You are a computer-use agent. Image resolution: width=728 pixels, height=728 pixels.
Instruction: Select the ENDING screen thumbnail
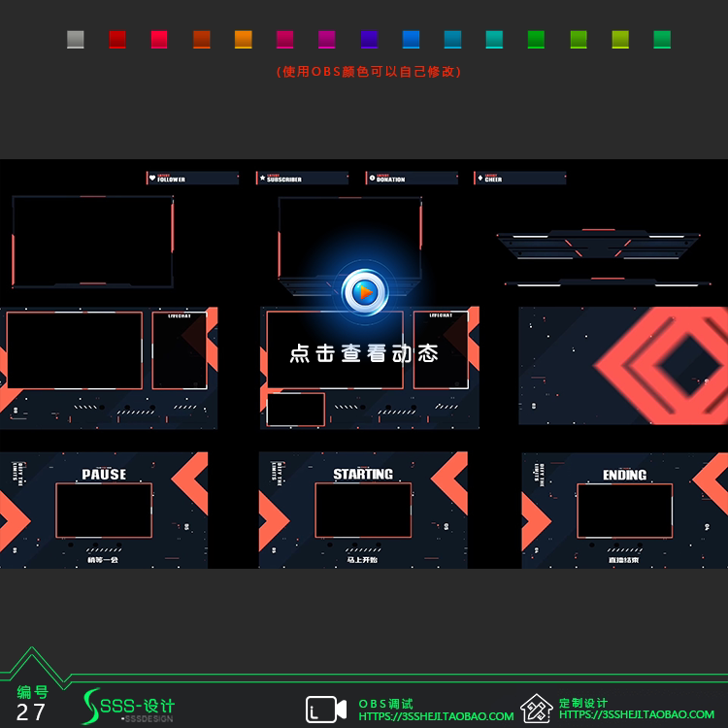(x=625, y=511)
